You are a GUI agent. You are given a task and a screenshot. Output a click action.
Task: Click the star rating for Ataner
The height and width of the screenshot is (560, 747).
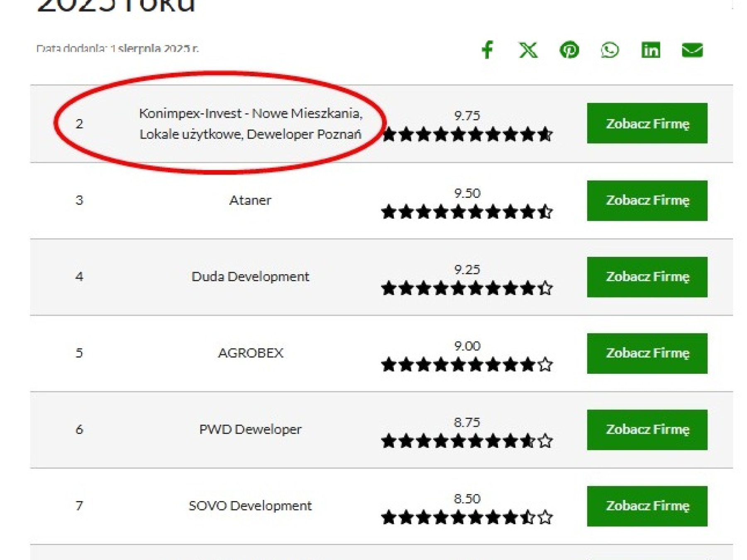[x=467, y=212]
